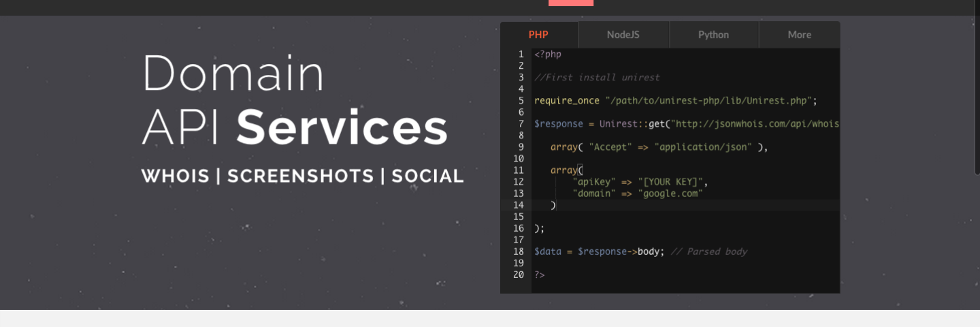
Task: Click the "apiKey" => "[YOUR KEY]" line
Action: point(640,182)
